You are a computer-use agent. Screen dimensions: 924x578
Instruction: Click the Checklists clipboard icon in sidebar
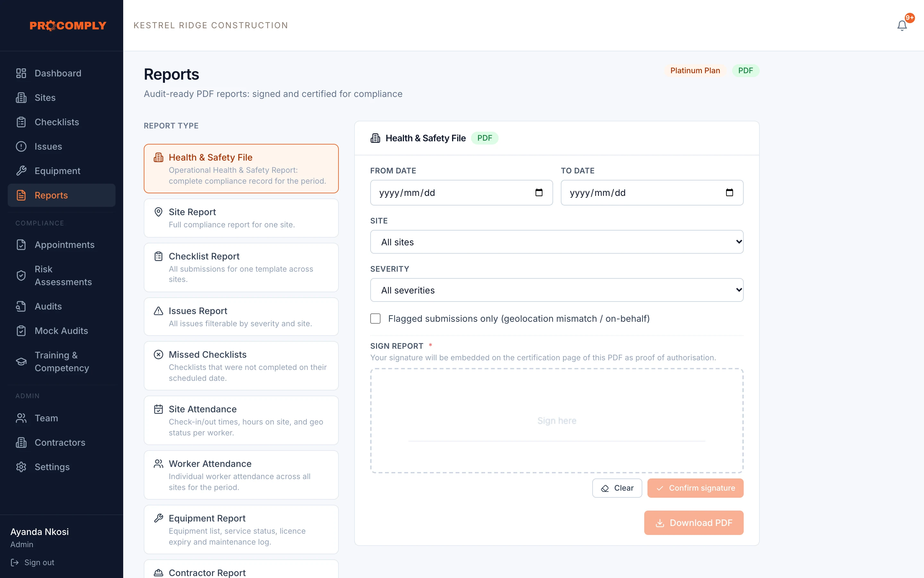coord(21,122)
